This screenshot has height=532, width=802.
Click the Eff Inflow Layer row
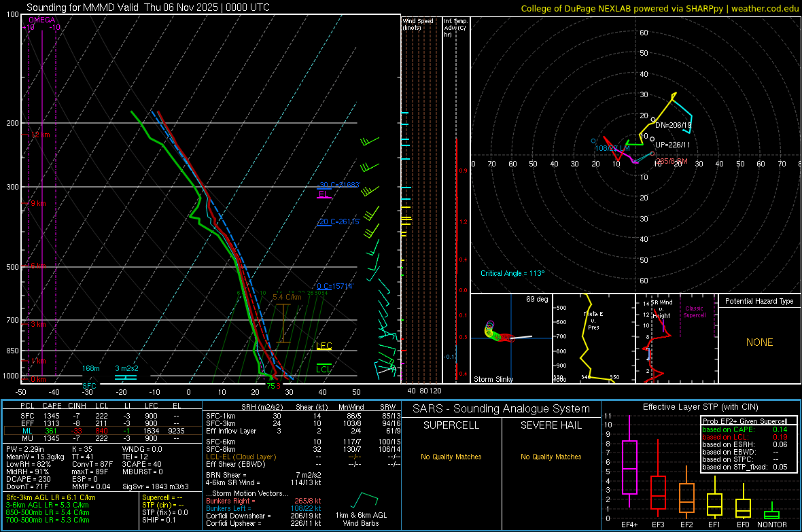pos(303,431)
